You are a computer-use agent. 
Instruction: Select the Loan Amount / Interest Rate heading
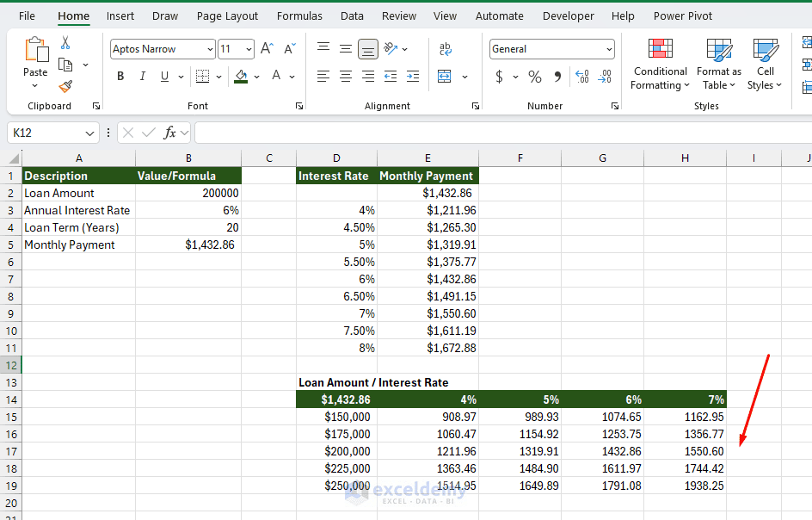[x=373, y=382]
